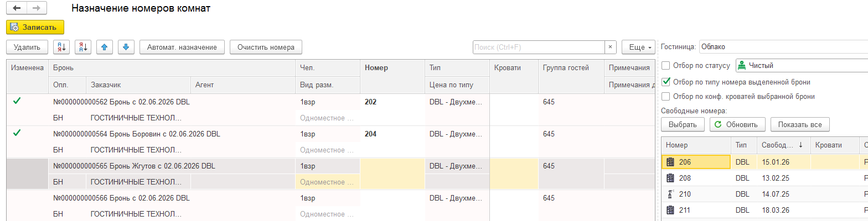Click the room status icon next to 208

[x=670, y=178]
